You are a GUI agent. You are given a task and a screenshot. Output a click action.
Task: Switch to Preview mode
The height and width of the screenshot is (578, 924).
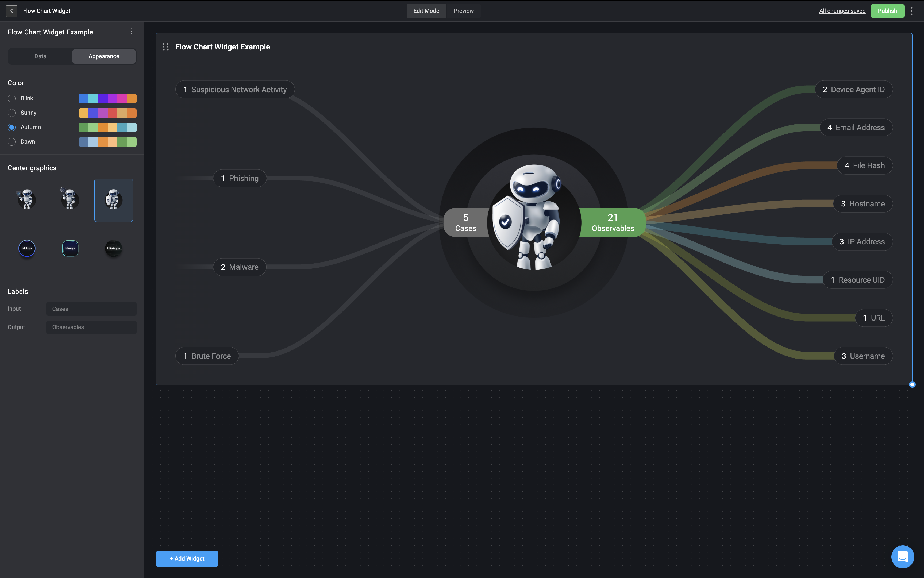click(x=463, y=11)
